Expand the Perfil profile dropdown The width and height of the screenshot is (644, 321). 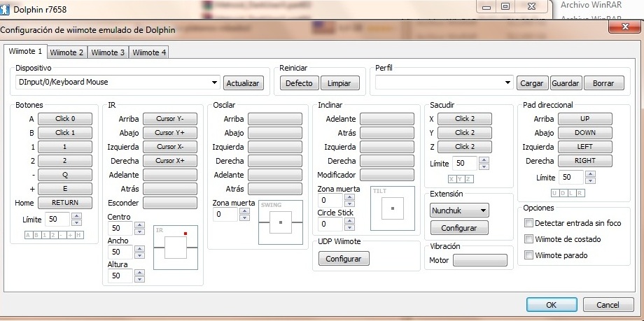(x=508, y=83)
